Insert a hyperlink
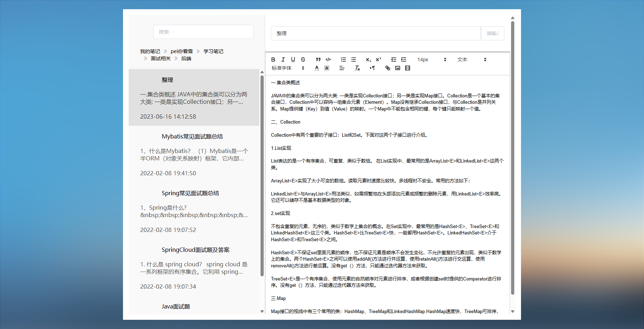 [388, 68]
